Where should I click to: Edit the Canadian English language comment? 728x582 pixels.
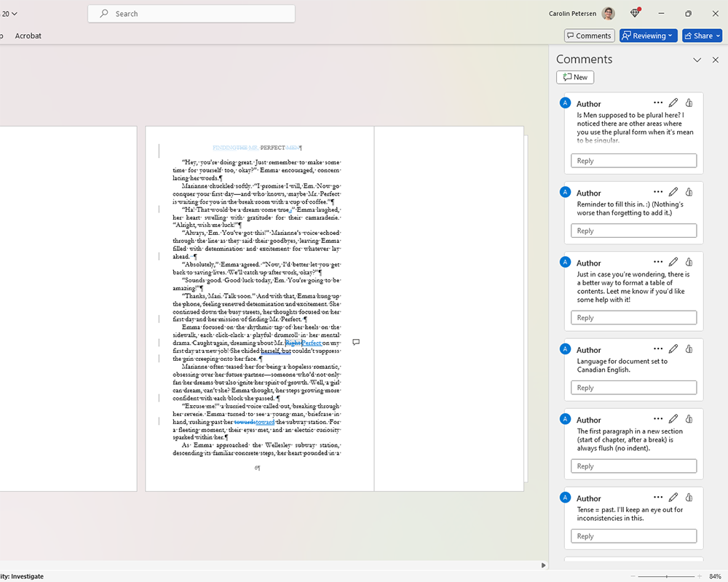click(x=673, y=348)
